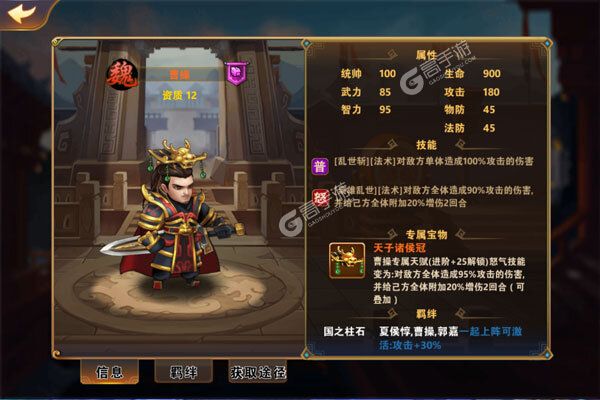600x400 pixels.
Task: Go back with the arrow icon
Action: tap(22, 14)
